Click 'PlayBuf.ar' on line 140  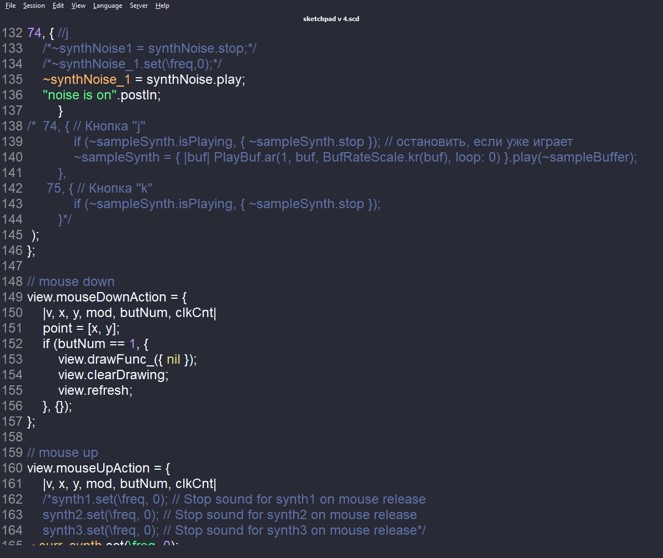245,157
